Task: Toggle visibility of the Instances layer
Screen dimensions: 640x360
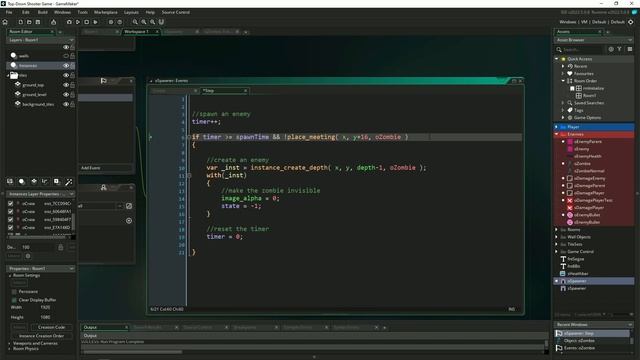Action: click(66, 66)
